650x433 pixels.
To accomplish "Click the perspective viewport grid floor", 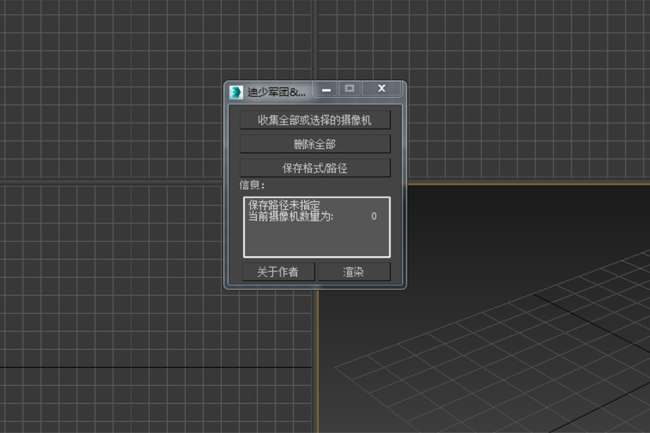I will pyautogui.click(x=500, y=370).
